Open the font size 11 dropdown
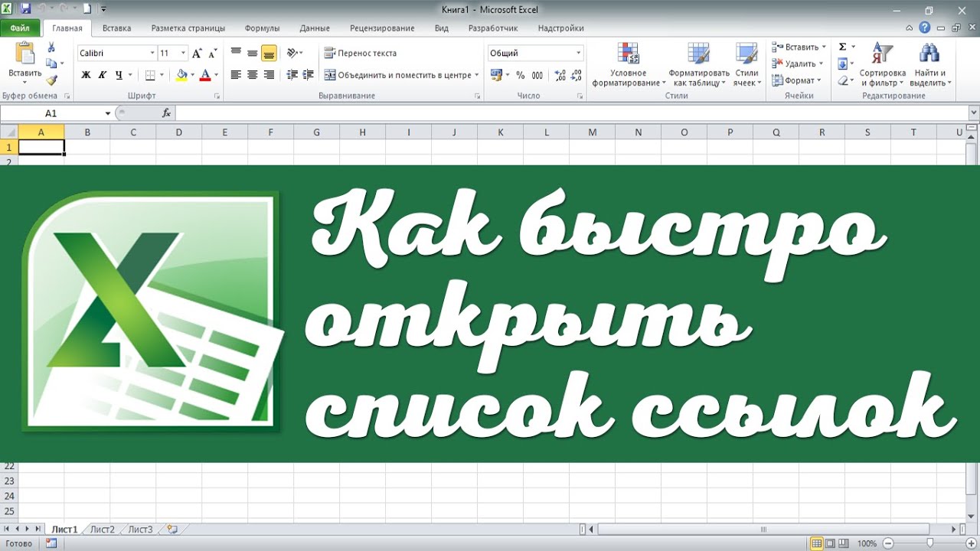Viewport: 980px width, 551px height. point(183,54)
